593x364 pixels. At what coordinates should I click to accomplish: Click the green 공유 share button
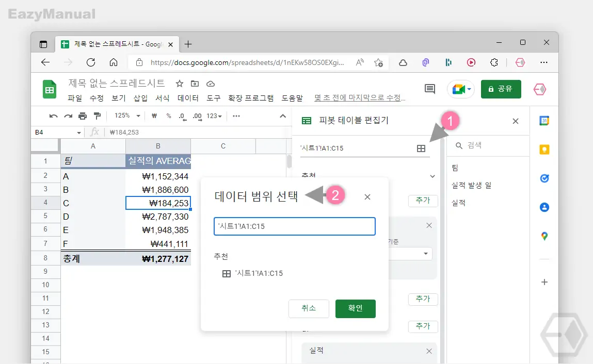501,89
